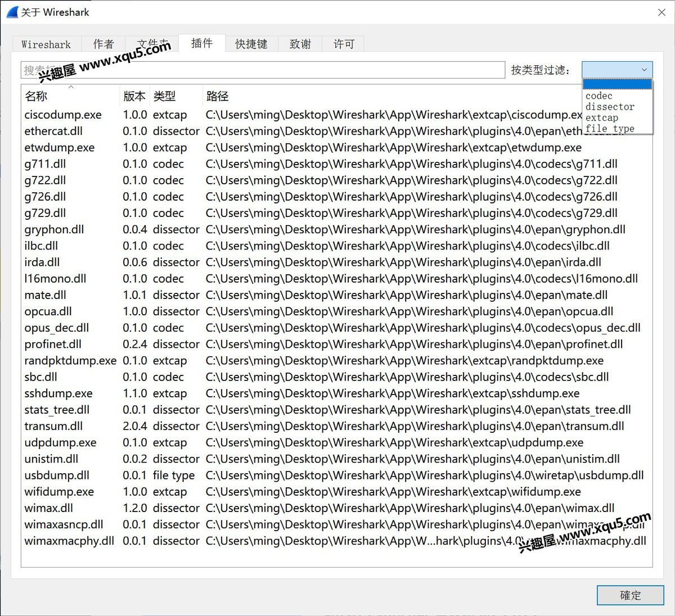Image resolution: width=675 pixels, height=616 pixels.
Task: Click the path cell of mate.dll
Action: (x=407, y=295)
